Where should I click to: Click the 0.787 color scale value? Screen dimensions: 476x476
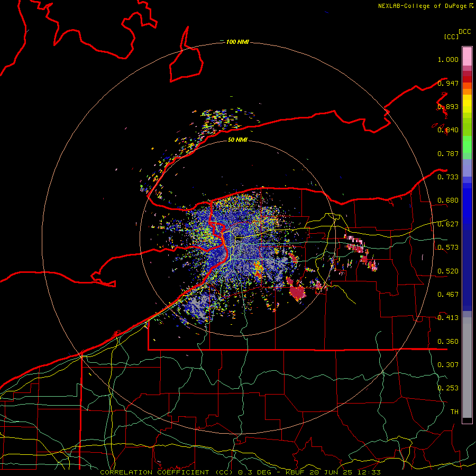448,153
